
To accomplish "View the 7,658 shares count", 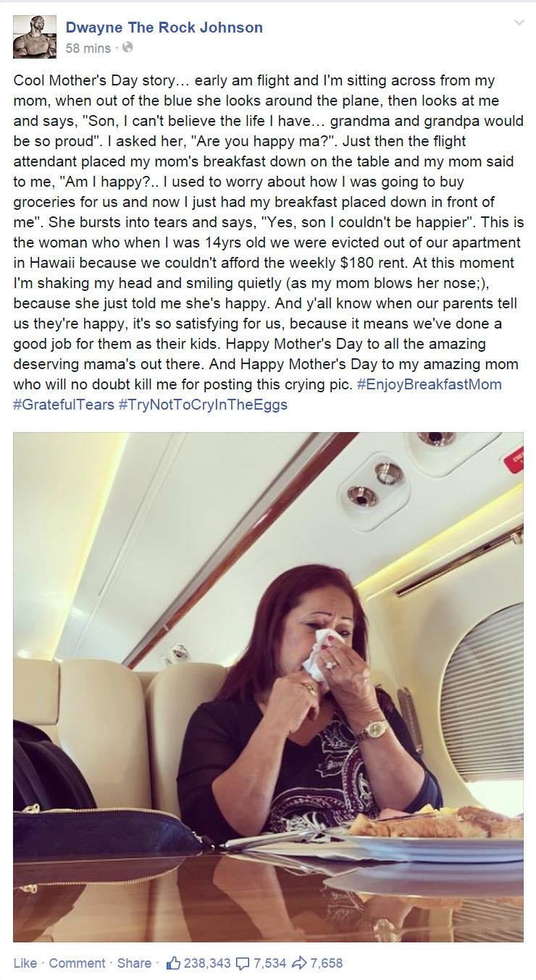I will click(x=326, y=963).
